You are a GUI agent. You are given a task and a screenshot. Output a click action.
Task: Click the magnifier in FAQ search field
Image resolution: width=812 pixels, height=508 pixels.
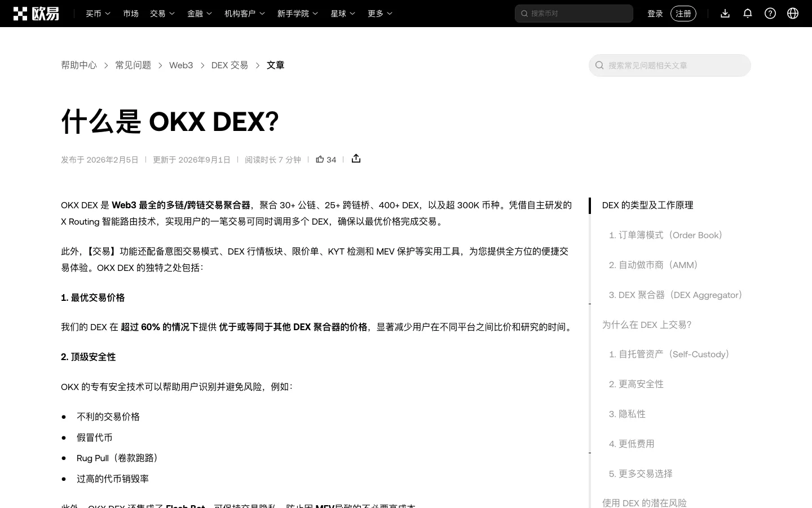tap(599, 65)
